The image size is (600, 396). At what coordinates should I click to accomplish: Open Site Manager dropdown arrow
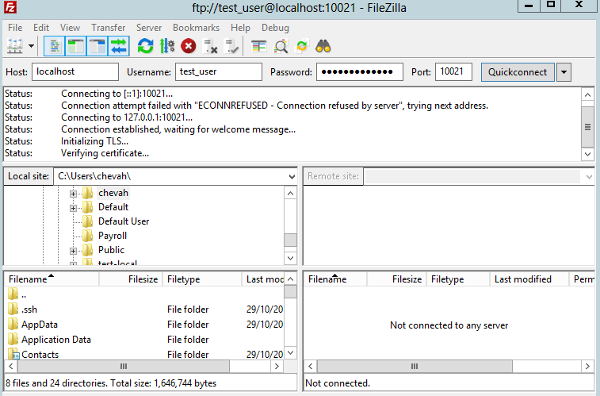coord(31,46)
